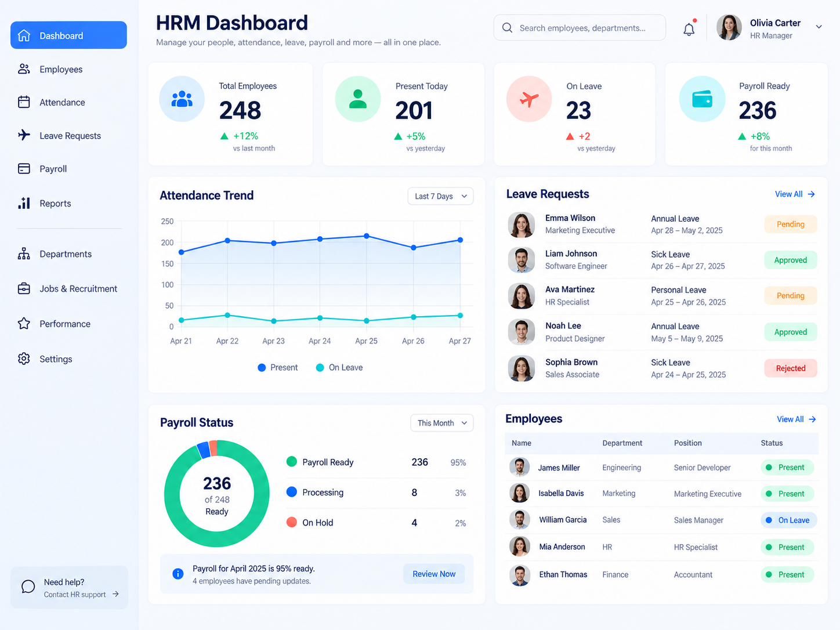Click William Garcia's On Leave status
This screenshot has height=630, width=840.
pos(789,520)
